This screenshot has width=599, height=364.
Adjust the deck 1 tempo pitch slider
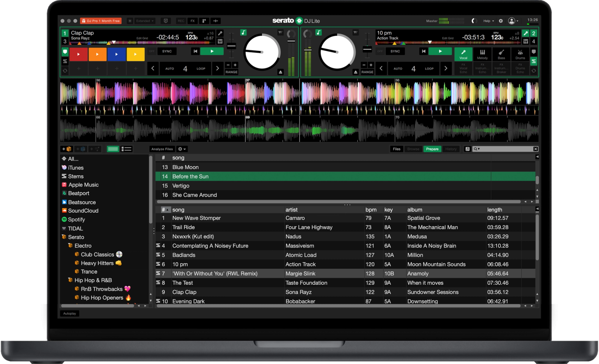[x=231, y=46]
